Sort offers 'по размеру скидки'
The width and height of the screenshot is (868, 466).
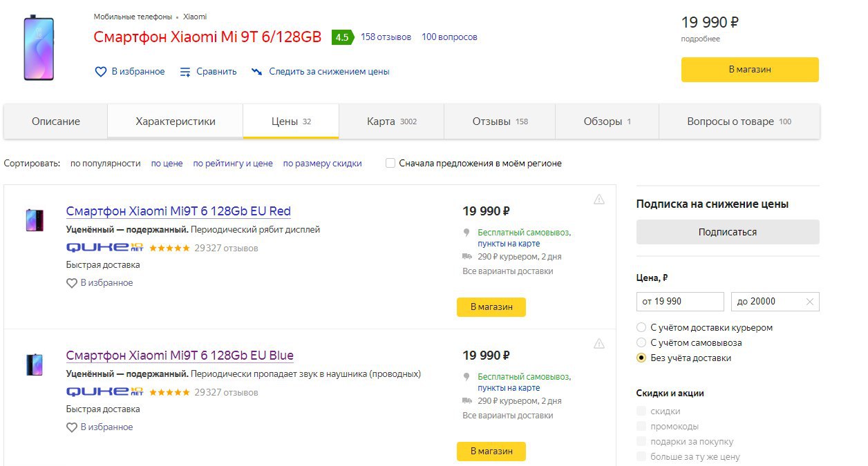tap(323, 164)
